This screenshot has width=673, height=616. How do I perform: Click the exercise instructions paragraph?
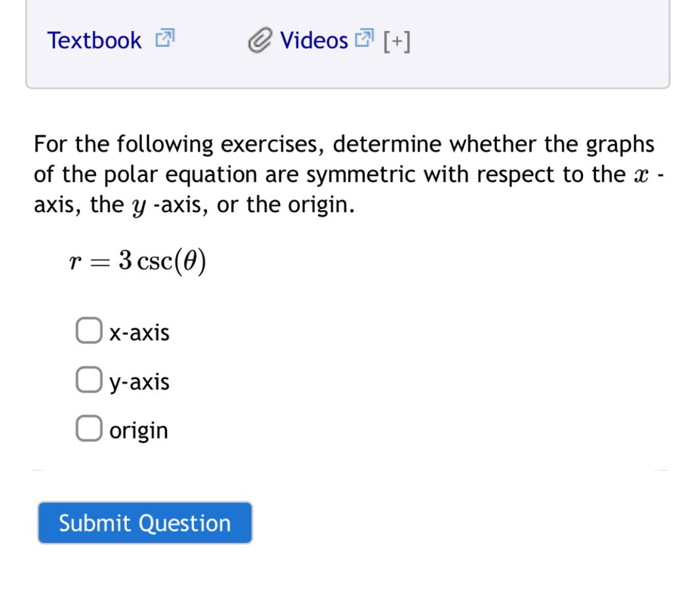[x=348, y=174]
